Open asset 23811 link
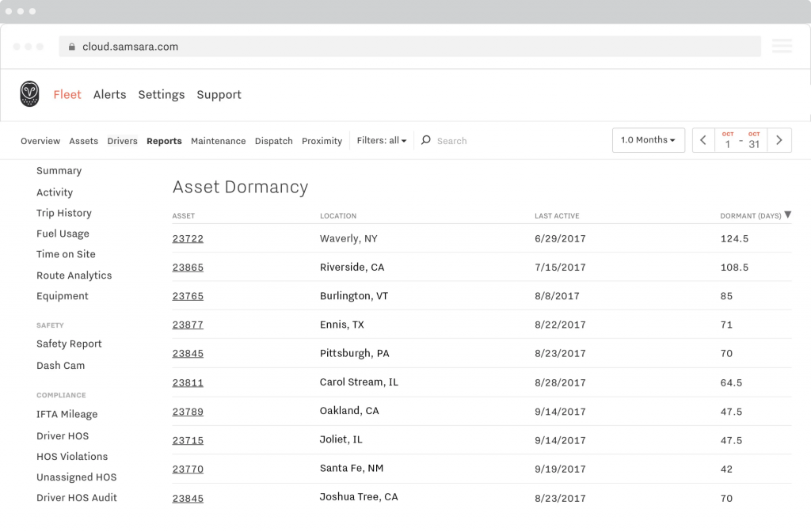The image size is (811, 532). pyautogui.click(x=188, y=382)
